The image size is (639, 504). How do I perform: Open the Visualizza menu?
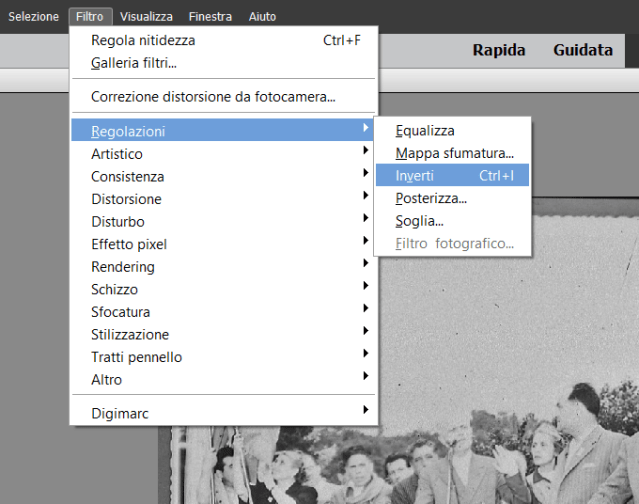(146, 17)
